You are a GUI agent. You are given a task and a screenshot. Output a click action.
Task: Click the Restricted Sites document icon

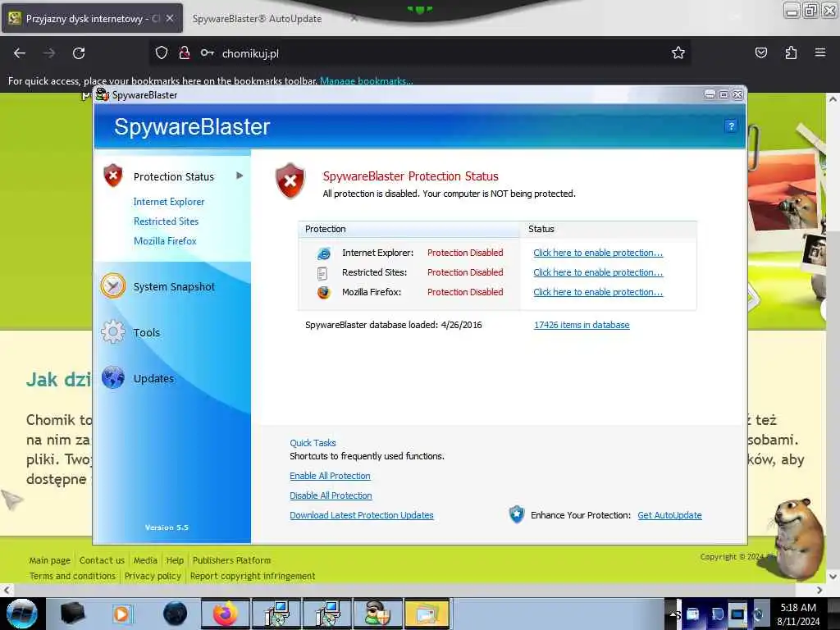pyautogui.click(x=322, y=272)
